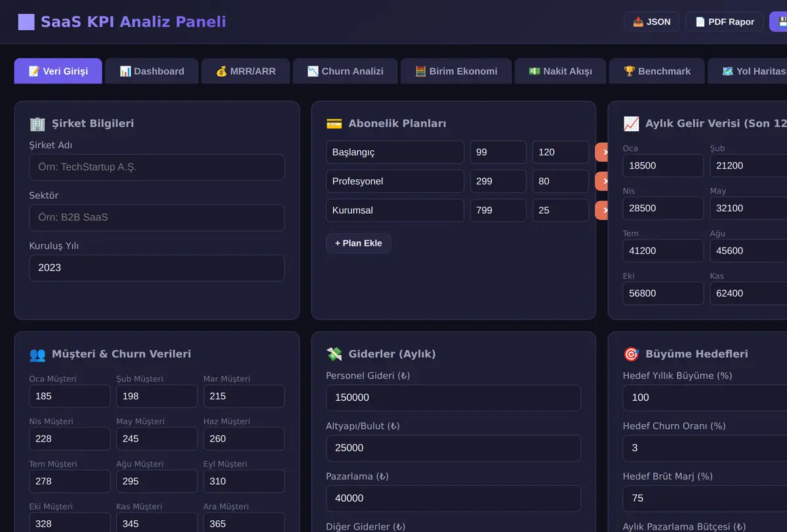Screen dimensions: 787x532
Task: Select the Nis revenue field showing 28500
Action: click(663, 209)
